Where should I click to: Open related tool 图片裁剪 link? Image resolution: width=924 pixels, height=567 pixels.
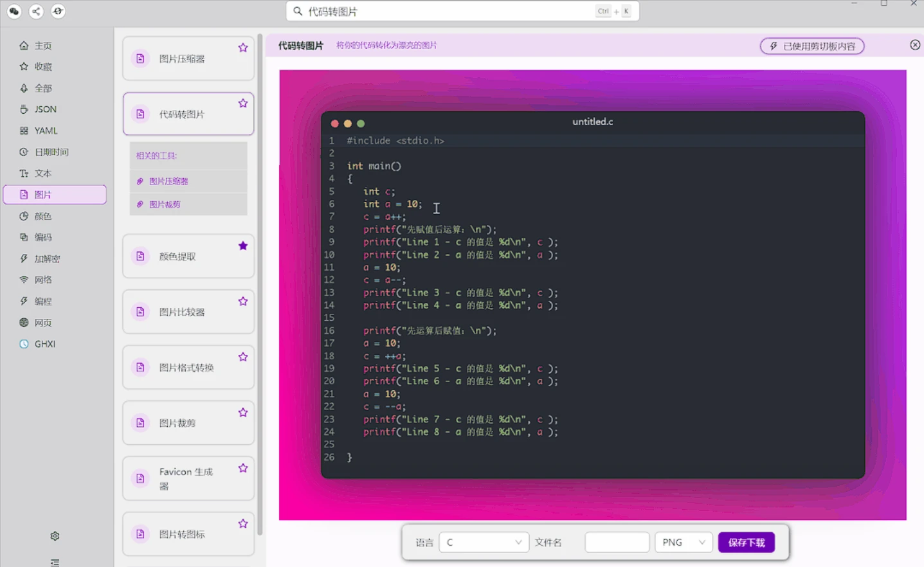pyautogui.click(x=165, y=204)
